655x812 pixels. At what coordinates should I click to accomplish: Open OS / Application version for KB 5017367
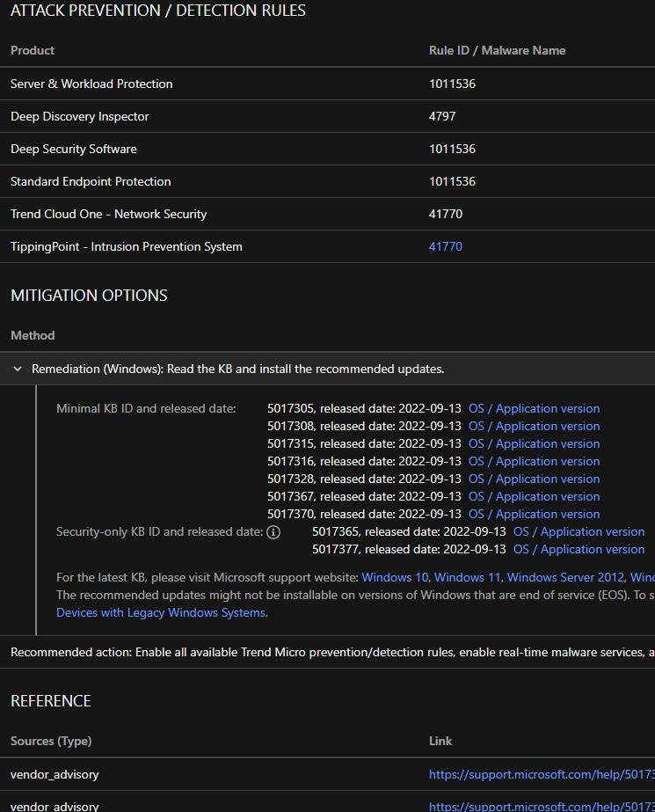534,497
